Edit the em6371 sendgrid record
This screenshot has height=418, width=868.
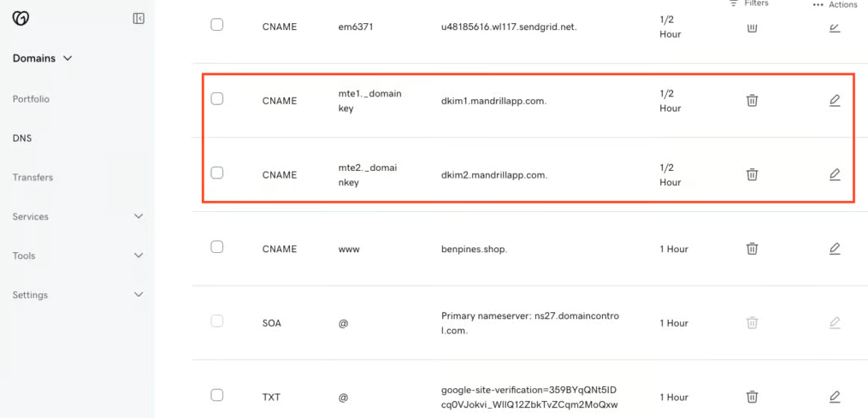(x=835, y=27)
